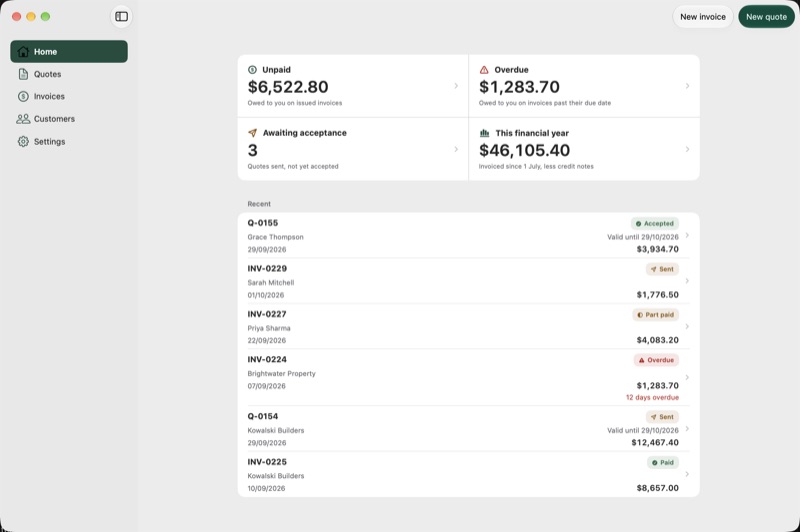This screenshot has height=532, width=800.
Task: Click the Settings gear icon
Action: point(23,141)
